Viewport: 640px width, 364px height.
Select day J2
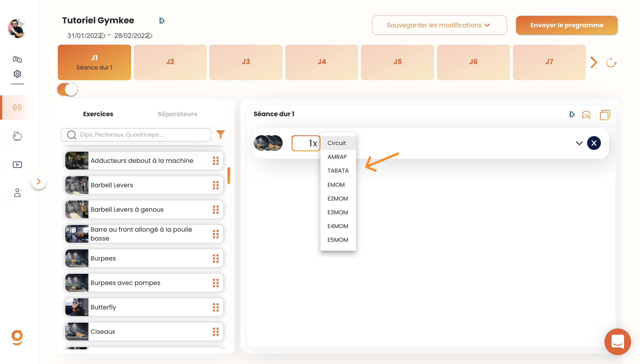pos(170,62)
